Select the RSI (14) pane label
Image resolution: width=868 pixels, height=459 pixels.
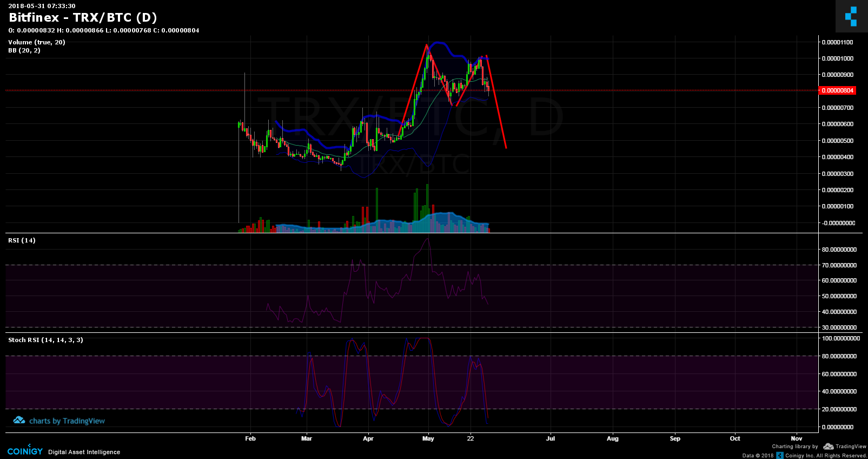click(x=22, y=240)
